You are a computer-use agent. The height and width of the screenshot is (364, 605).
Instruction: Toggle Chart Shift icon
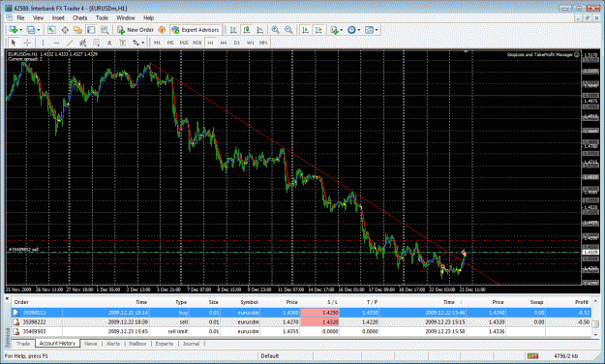318,30
